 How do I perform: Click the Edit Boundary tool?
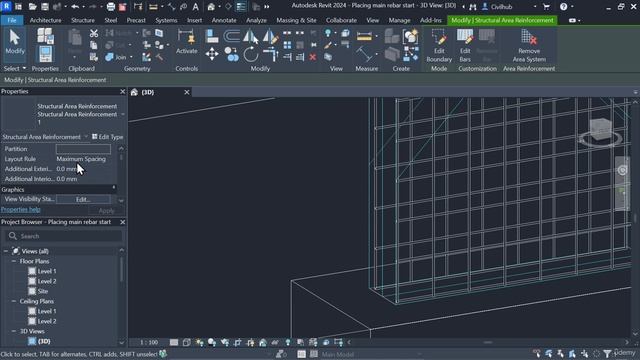point(439,46)
